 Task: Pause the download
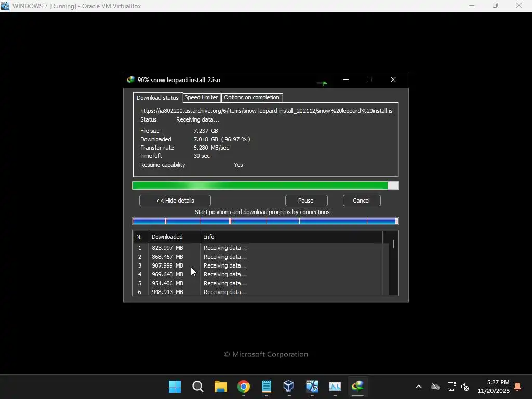coord(306,201)
